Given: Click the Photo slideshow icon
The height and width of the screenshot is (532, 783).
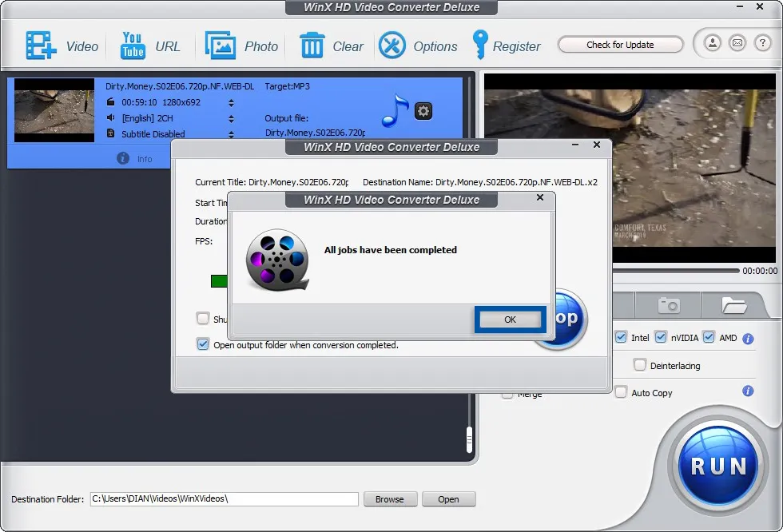Looking at the screenshot, I should (x=220, y=46).
